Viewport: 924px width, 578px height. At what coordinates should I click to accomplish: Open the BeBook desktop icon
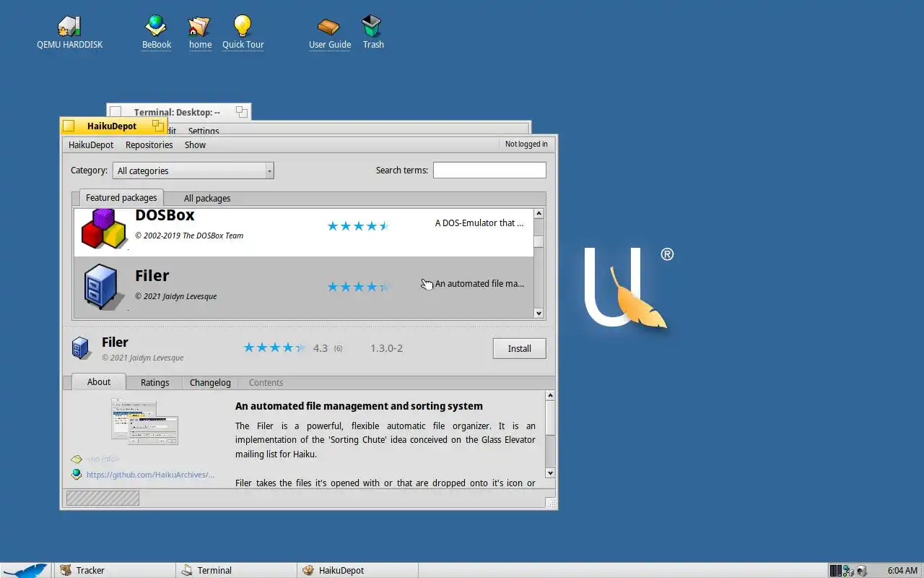156,26
